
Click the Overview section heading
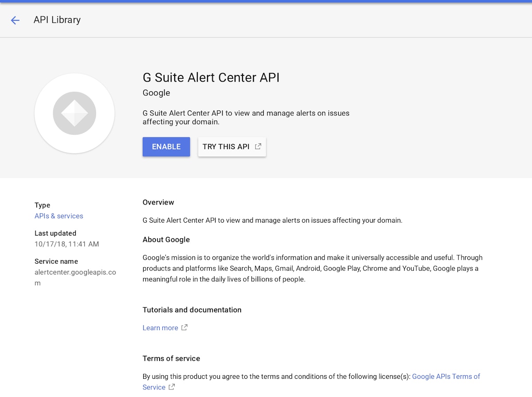pyautogui.click(x=158, y=202)
